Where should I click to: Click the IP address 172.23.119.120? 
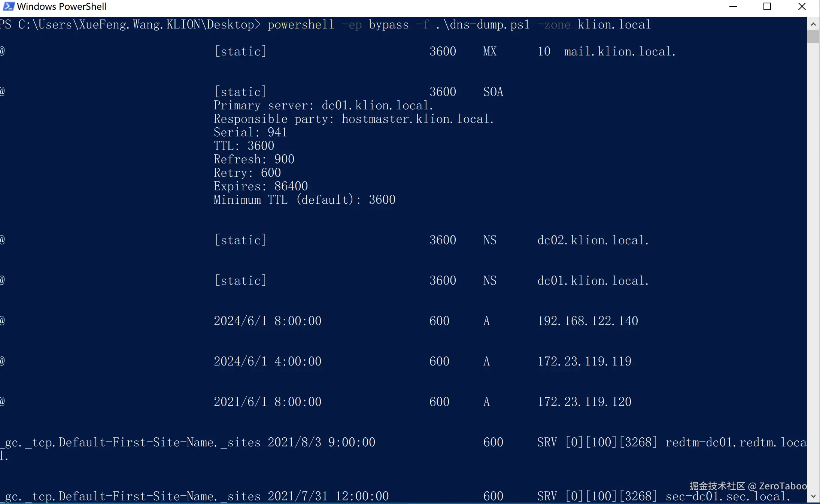click(584, 402)
